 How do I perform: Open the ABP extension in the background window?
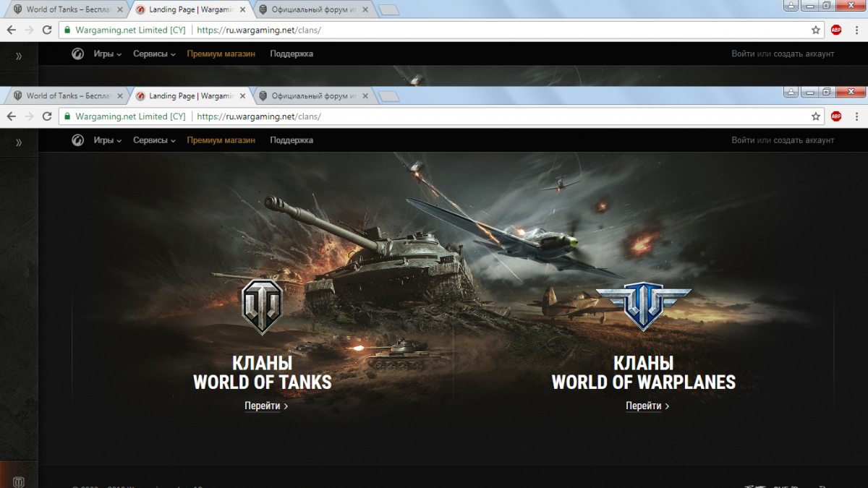coord(836,30)
